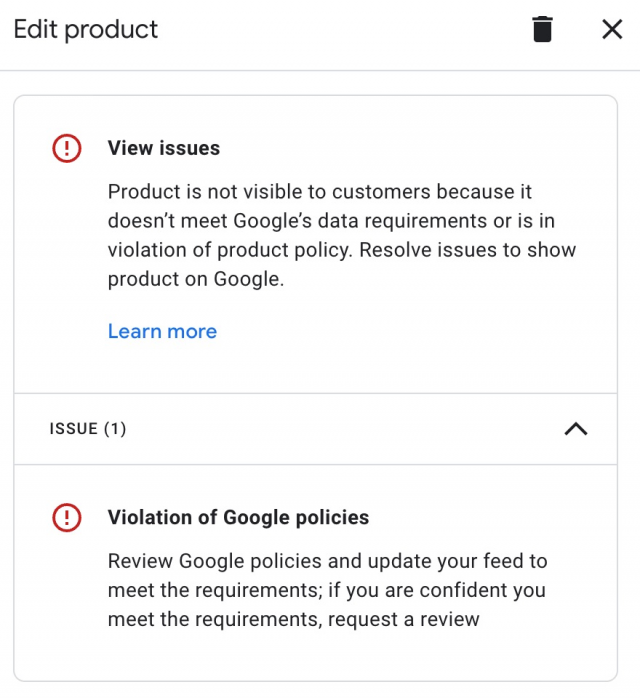Image resolution: width=640 pixels, height=698 pixels.
Task: Select the View issues heading
Action: 164,148
